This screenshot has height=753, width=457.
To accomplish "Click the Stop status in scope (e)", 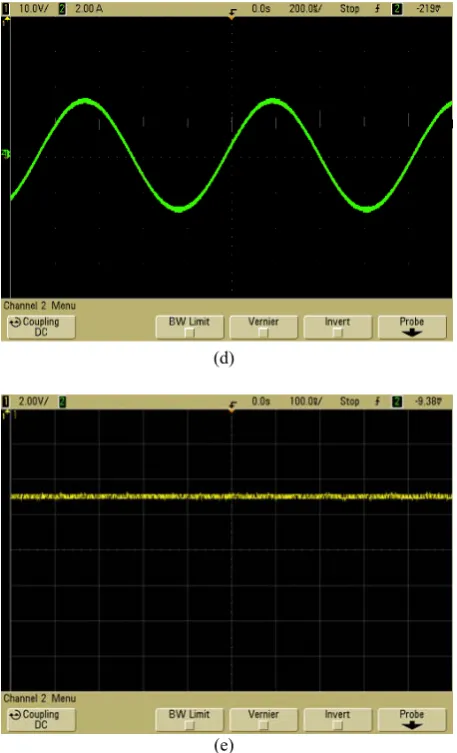I will 349,401.
